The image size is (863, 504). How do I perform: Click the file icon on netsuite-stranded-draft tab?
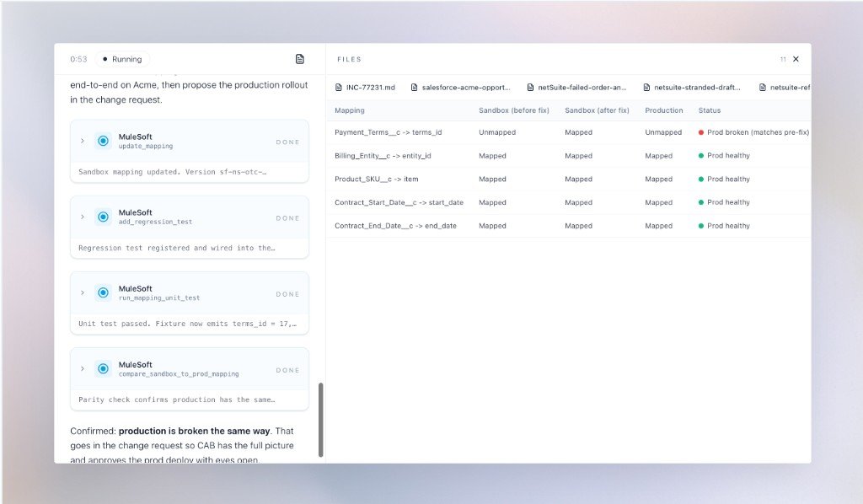646,88
